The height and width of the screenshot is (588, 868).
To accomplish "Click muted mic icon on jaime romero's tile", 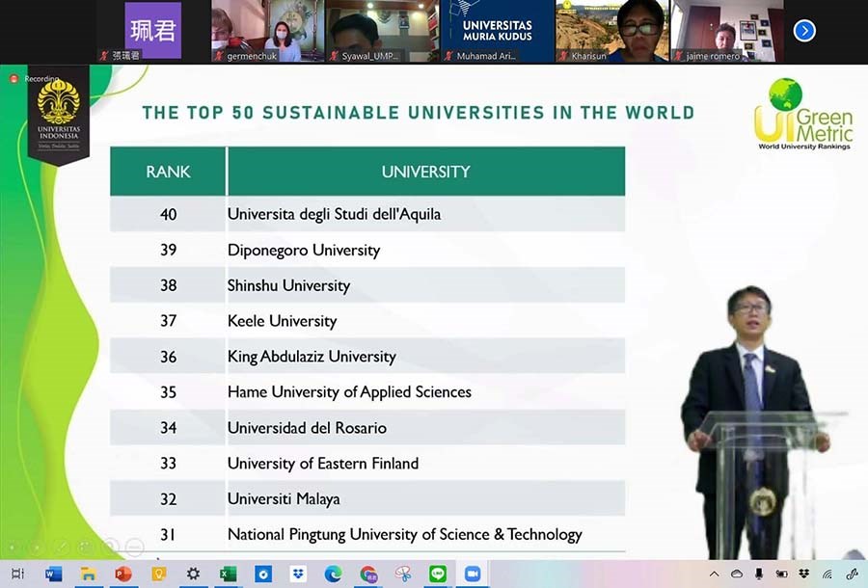I will [678, 56].
